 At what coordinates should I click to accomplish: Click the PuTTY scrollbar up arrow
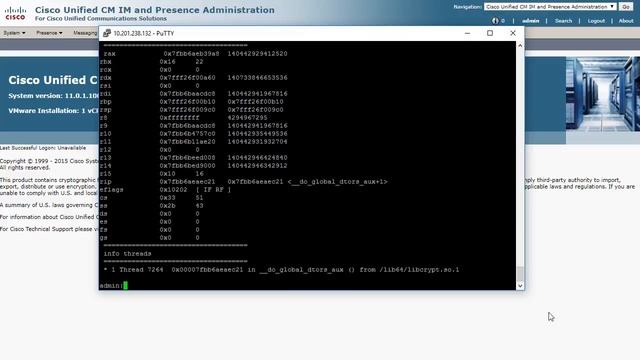tap(520, 46)
